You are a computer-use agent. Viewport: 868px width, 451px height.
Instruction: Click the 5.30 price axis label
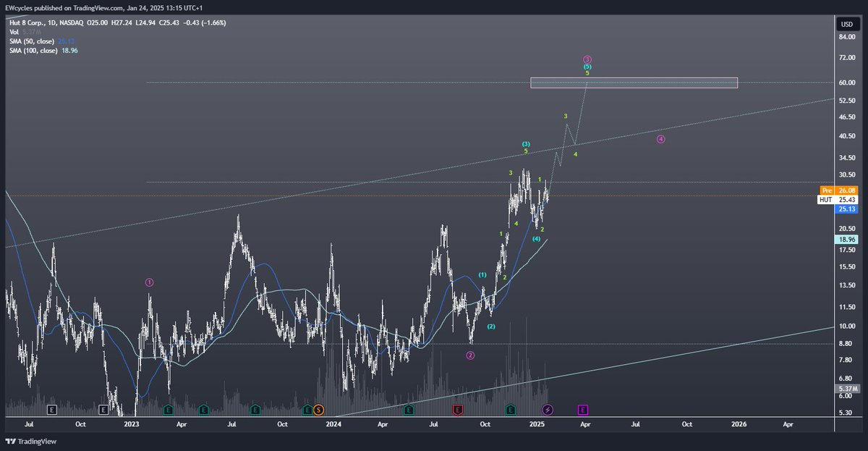pyautogui.click(x=846, y=413)
